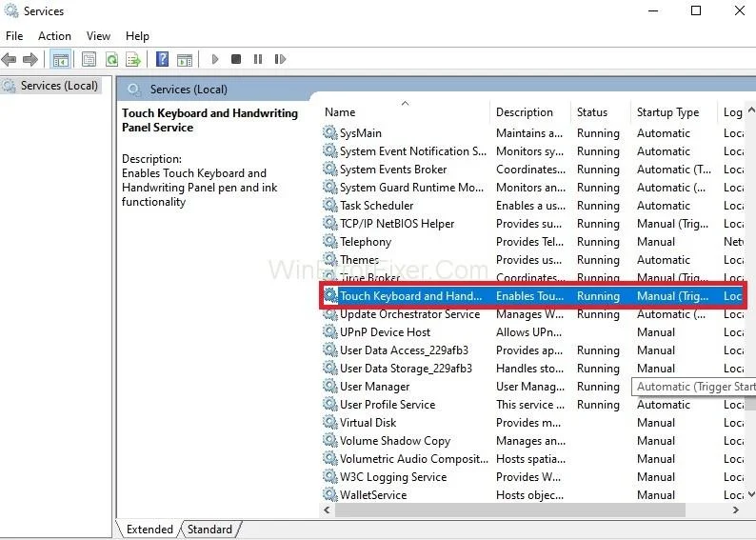Click the horizontal scrollbar thumb
Screen dimensions: 756x540
[510, 510]
